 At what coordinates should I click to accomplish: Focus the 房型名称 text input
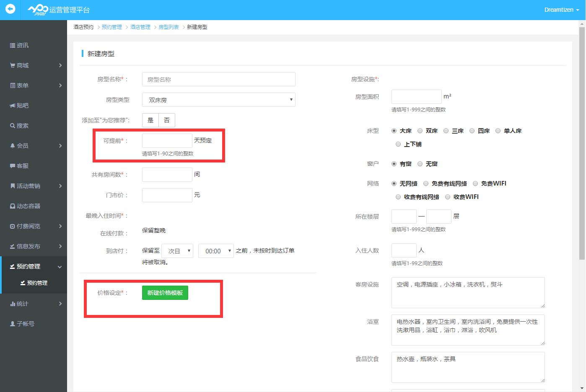coord(218,79)
